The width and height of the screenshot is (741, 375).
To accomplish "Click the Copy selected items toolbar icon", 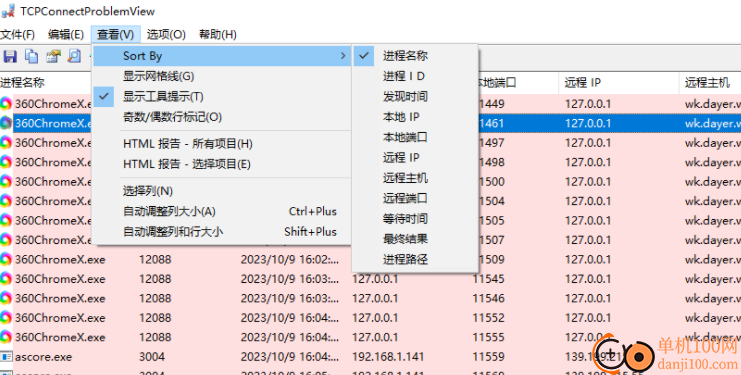I will [32, 57].
